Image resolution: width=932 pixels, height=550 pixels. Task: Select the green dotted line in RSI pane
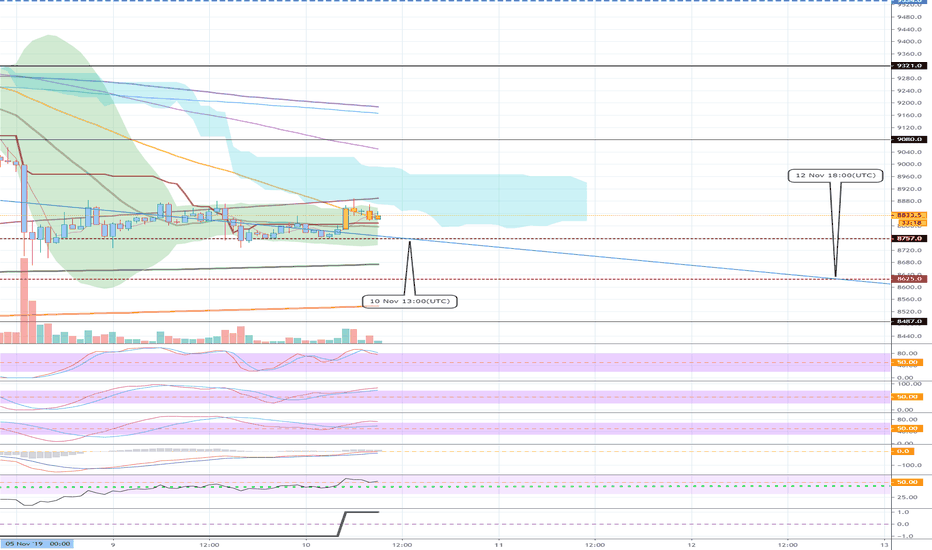click(x=445, y=486)
